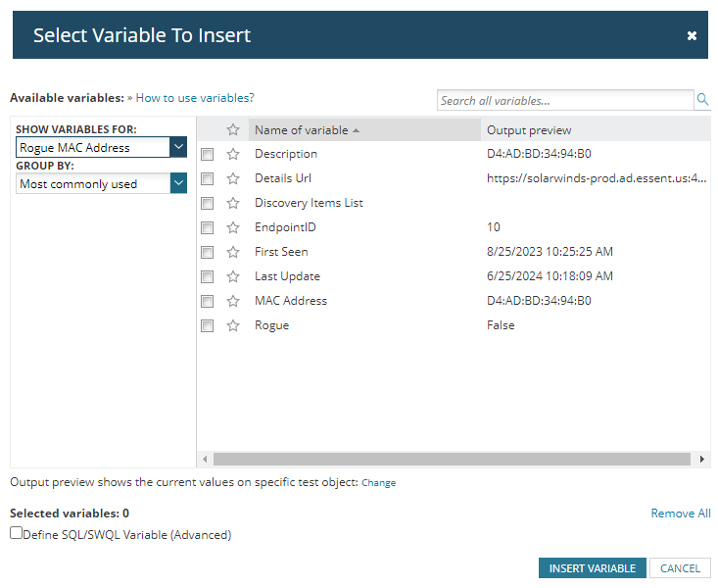Screen dimensions: 718x588
Task: Favorite the MAC Address variable
Action: point(233,301)
